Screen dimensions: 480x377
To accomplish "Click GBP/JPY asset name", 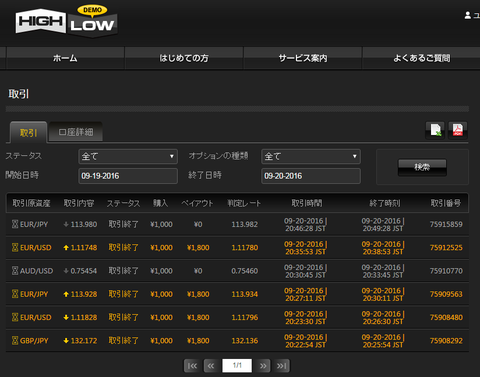I will coord(34,341).
